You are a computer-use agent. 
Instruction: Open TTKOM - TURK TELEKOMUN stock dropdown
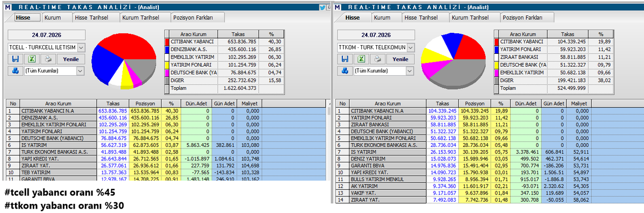pos(411,47)
